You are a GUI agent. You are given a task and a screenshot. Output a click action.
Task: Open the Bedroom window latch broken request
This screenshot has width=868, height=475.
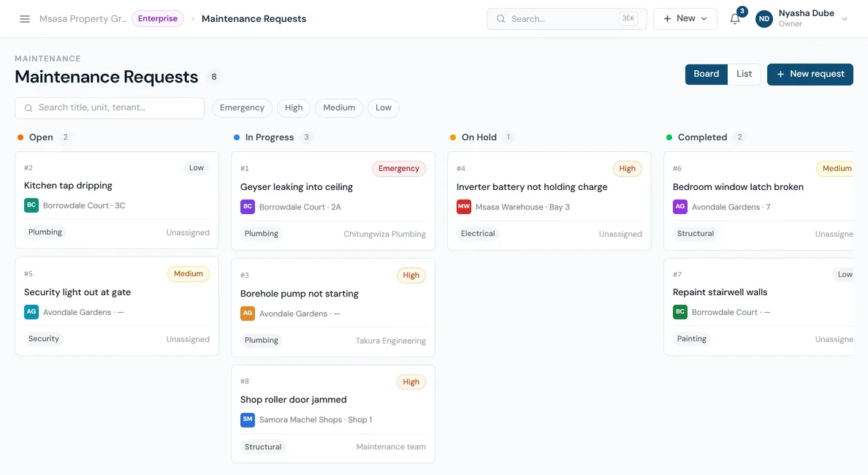758,201
